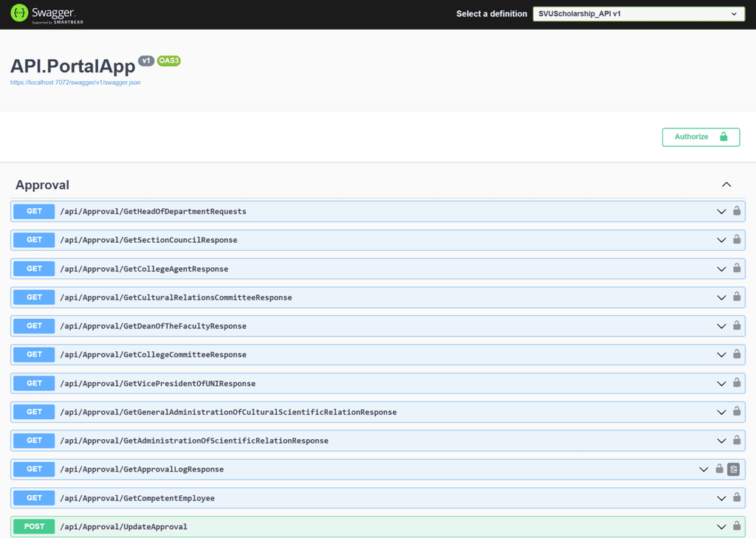Expand GetGeneralAdministrationOfCulturalScientificRelationResponse with its chevron
This screenshot has height=538, width=756.
click(721, 413)
